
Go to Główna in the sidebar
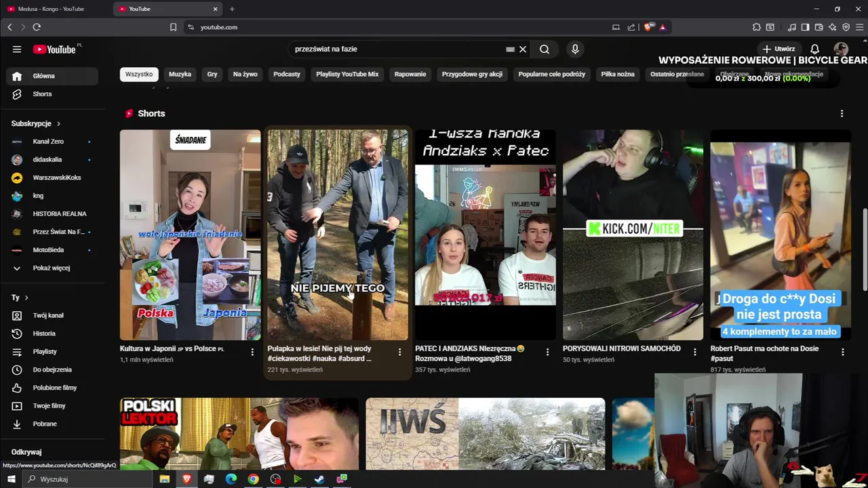[52, 76]
